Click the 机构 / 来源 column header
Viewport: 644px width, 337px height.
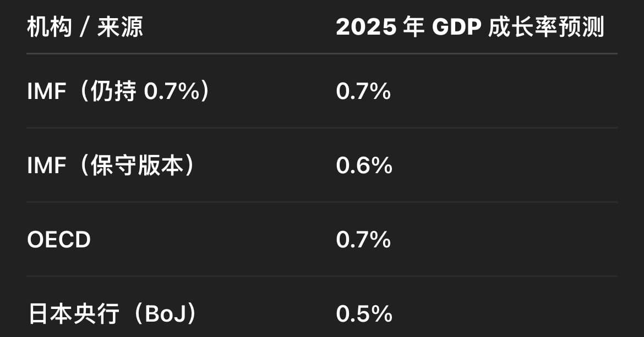click(x=85, y=27)
